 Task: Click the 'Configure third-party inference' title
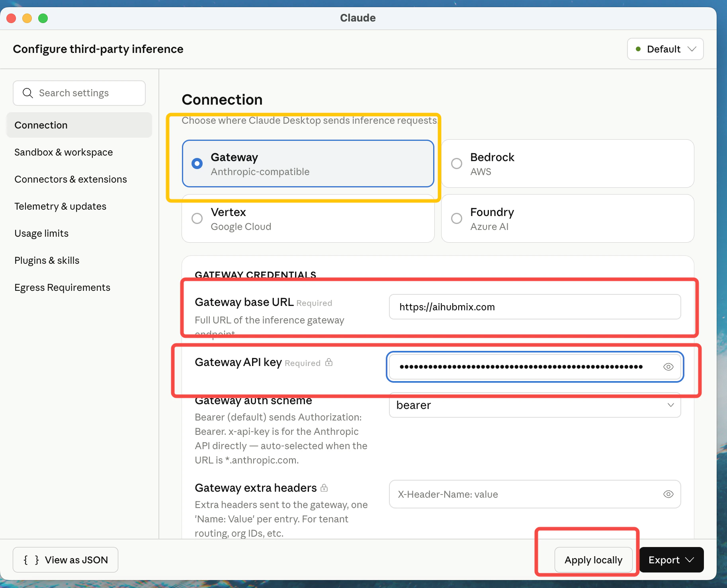98,49
